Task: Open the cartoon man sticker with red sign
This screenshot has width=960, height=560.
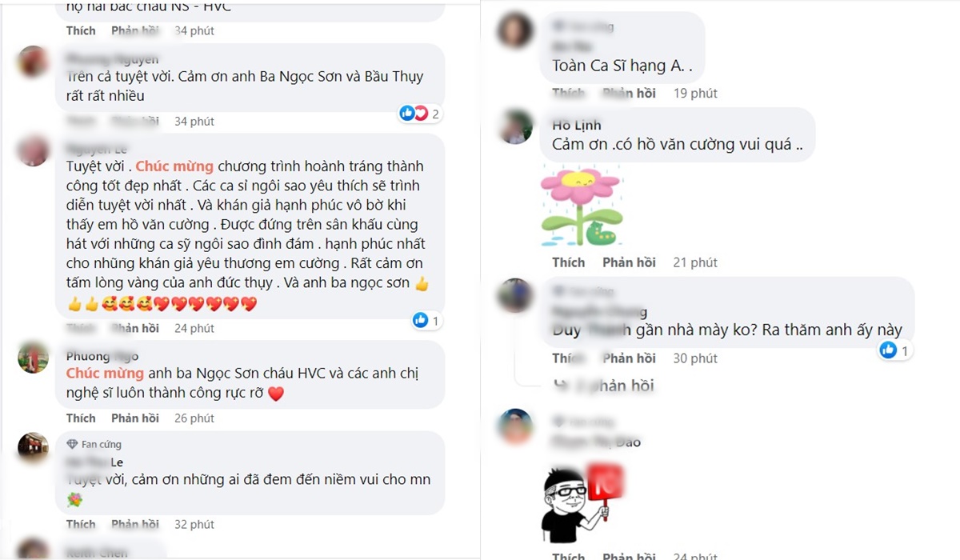Action: (582, 502)
